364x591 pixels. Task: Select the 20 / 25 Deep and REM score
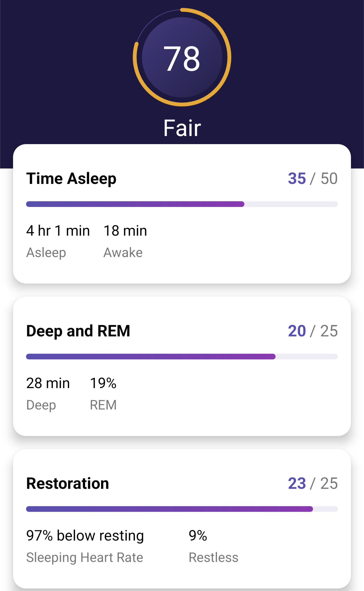pyautogui.click(x=313, y=331)
